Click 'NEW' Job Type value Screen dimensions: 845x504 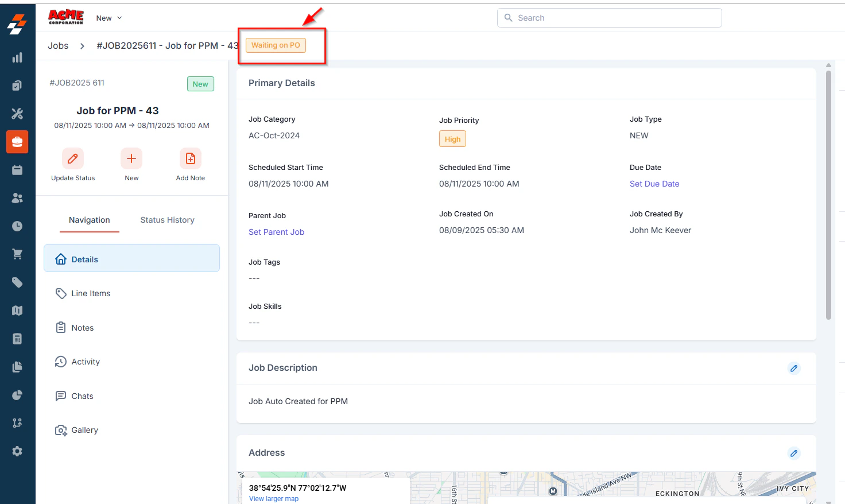point(639,135)
